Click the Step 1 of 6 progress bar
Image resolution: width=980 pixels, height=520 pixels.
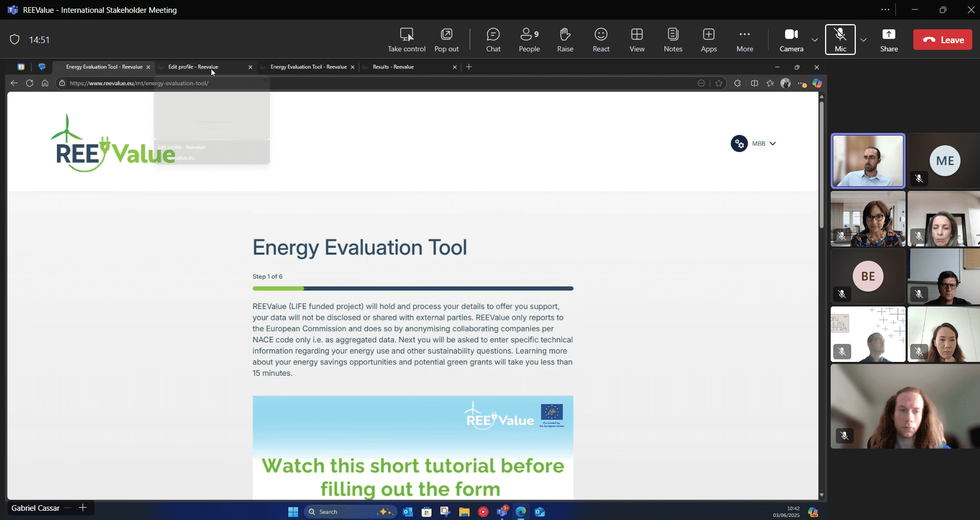pos(413,288)
